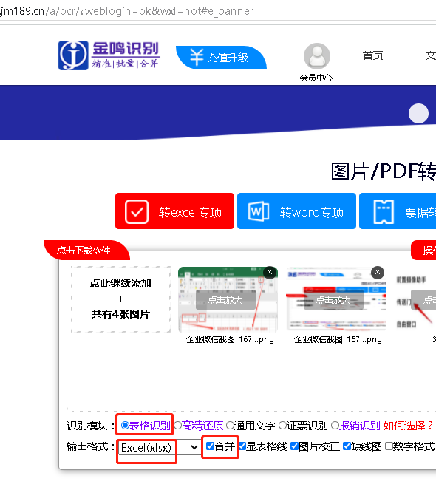Select the 表格识别 radio button
The image size is (436, 504).
125,426
